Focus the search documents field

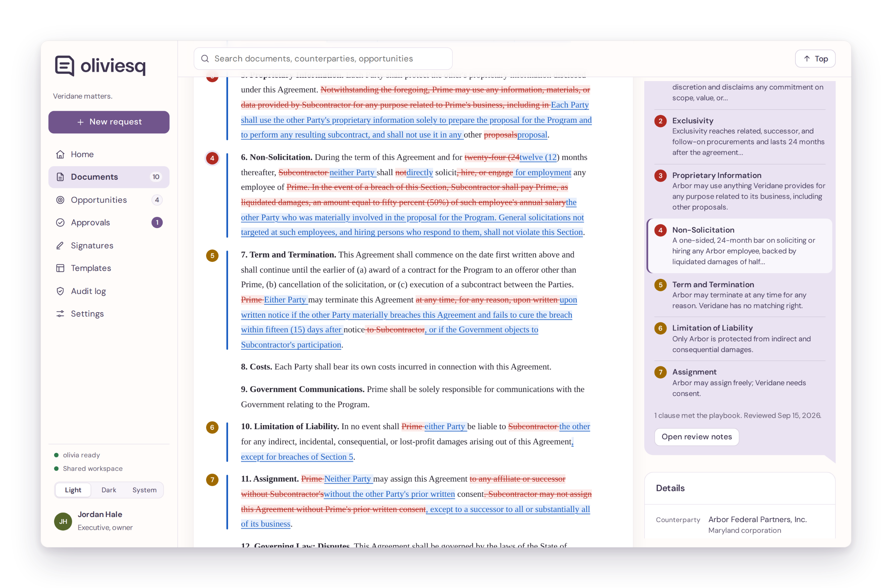pyautogui.click(x=323, y=58)
